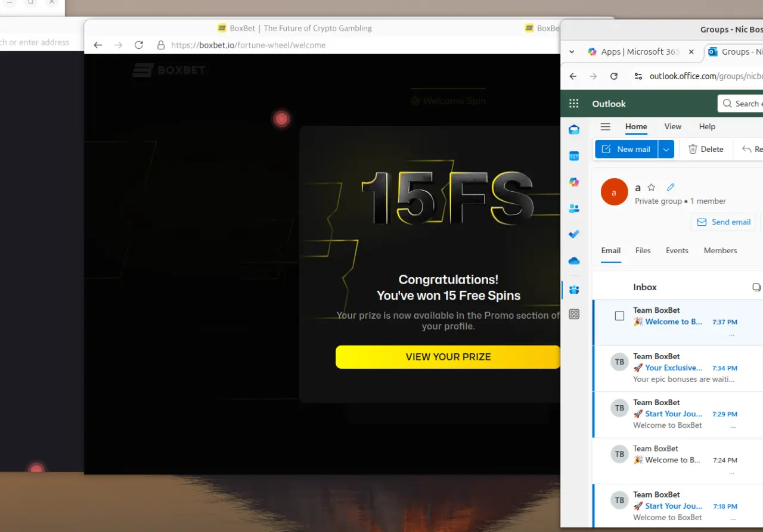Select the View ribbon tab
Screen dimensions: 763x532
pyautogui.click(x=673, y=126)
